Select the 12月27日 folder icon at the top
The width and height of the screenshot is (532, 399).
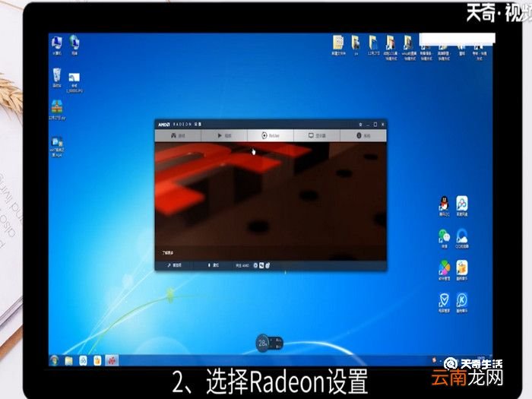click(373, 45)
